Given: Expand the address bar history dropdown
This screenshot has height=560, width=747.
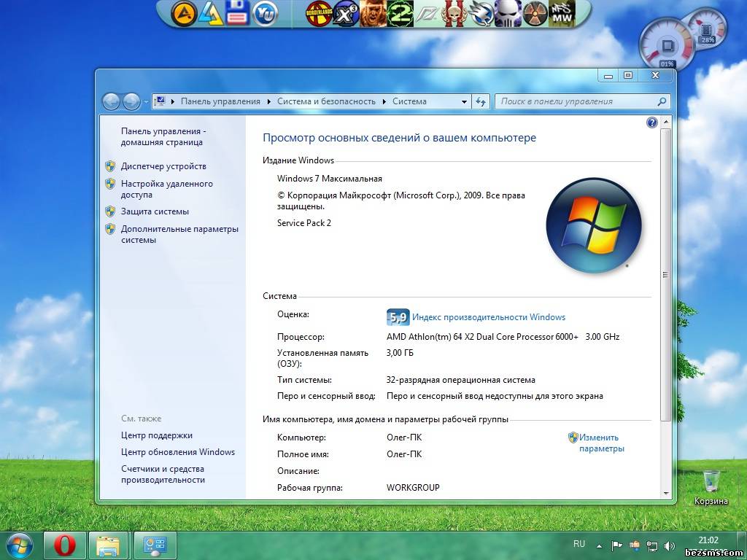Looking at the screenshot, I should point(464,102).
